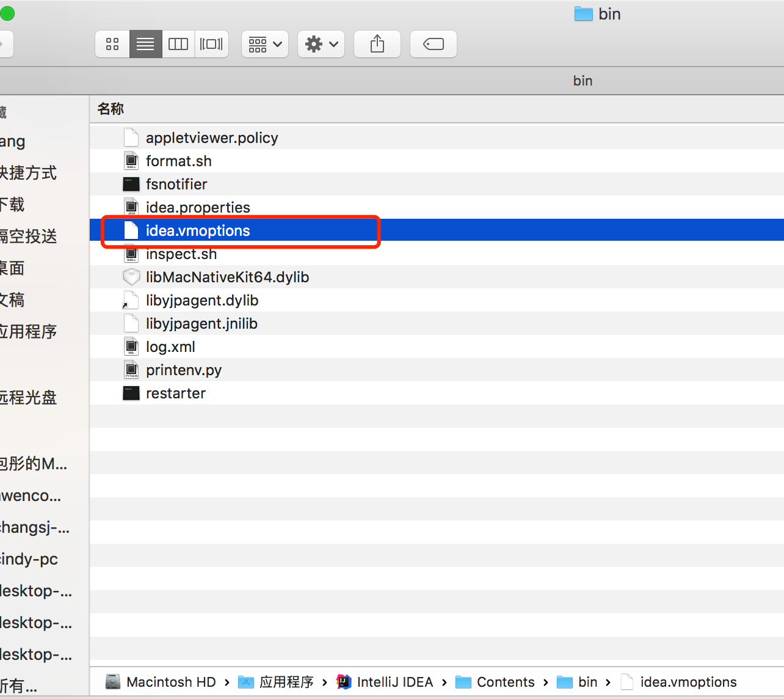Select file name printenv.py
This screenshot has width=784, height=699.
click(x=184, y=370)
